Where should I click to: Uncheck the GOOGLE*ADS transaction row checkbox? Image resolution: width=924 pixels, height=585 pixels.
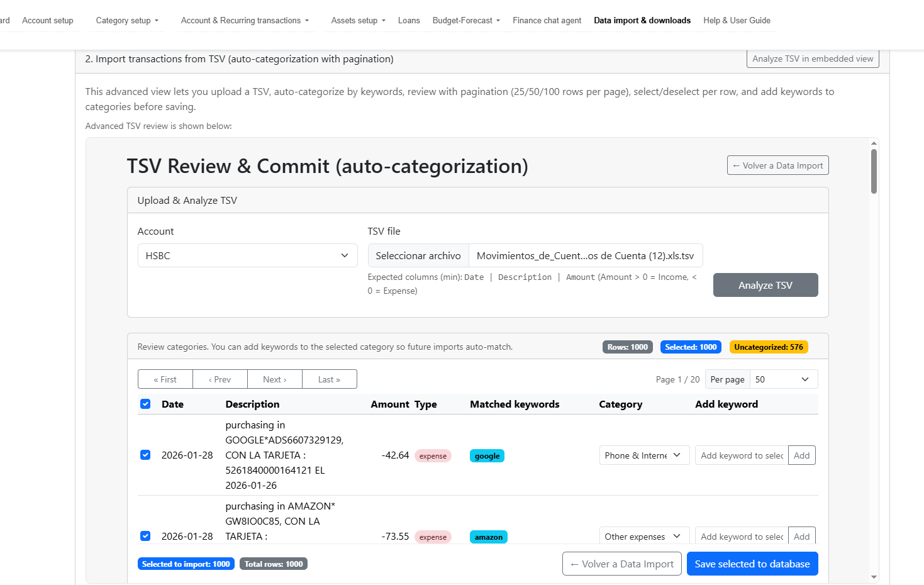coord(145,455)
